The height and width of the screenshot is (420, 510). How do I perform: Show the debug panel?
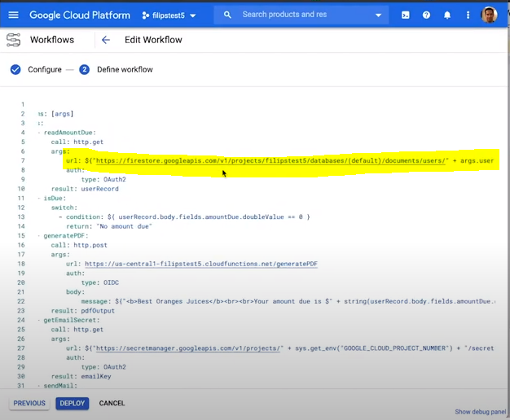click(480, 412)
